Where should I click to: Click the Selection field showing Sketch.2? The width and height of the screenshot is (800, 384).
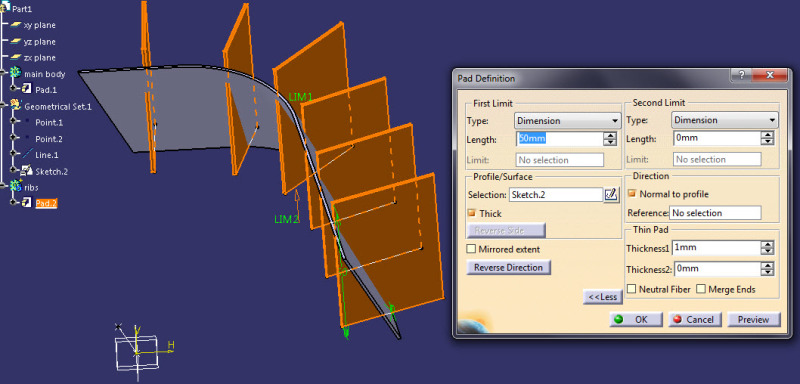(556, 195)
